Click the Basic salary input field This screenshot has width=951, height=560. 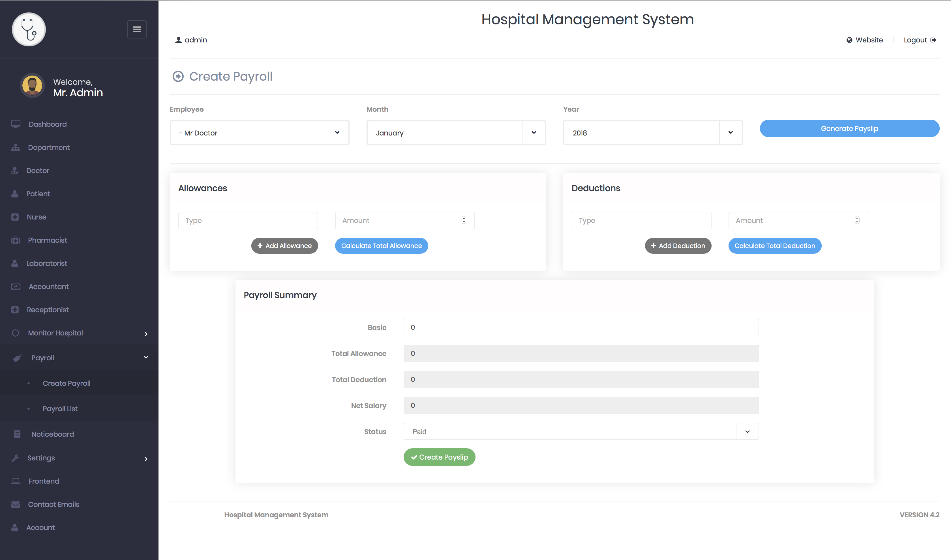(581, 328)
